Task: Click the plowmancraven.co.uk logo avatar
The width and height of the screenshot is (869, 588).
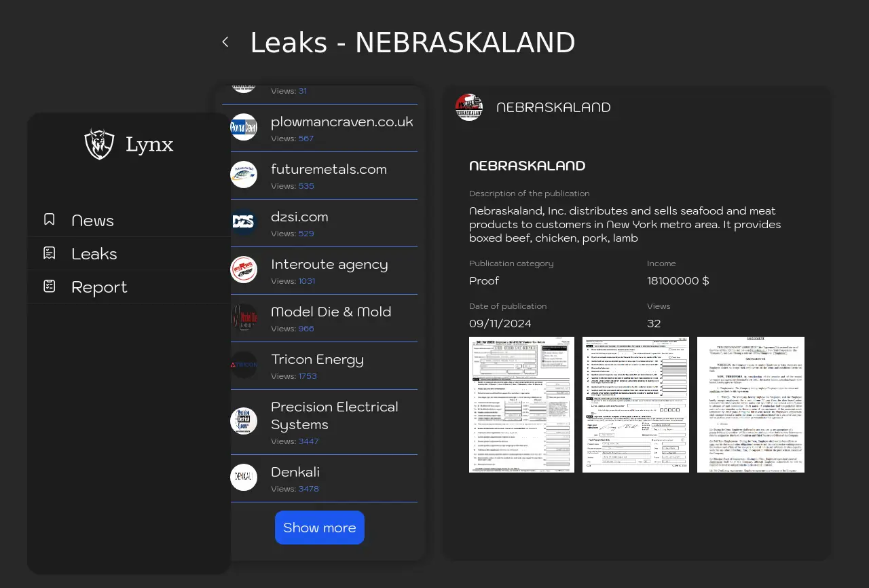Action: (x=244, y=127)
